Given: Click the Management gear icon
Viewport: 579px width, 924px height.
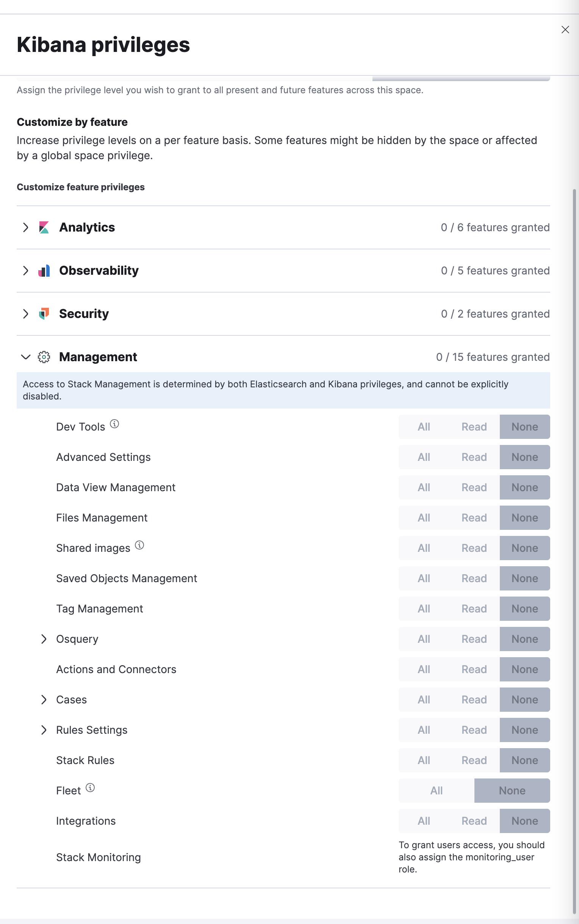Looking at the screenshot, I should [x=44, y=357].
